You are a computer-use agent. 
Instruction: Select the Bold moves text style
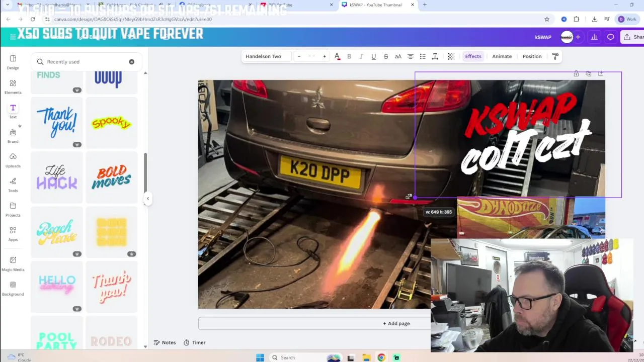pyautogui.click(x=111, y=177)
